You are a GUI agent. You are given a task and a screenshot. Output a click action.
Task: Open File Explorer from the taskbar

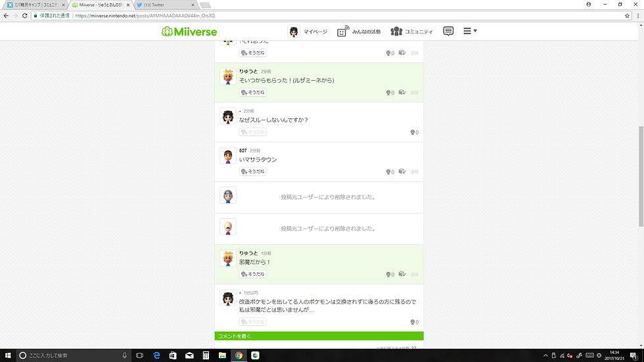tap(222, 355)
